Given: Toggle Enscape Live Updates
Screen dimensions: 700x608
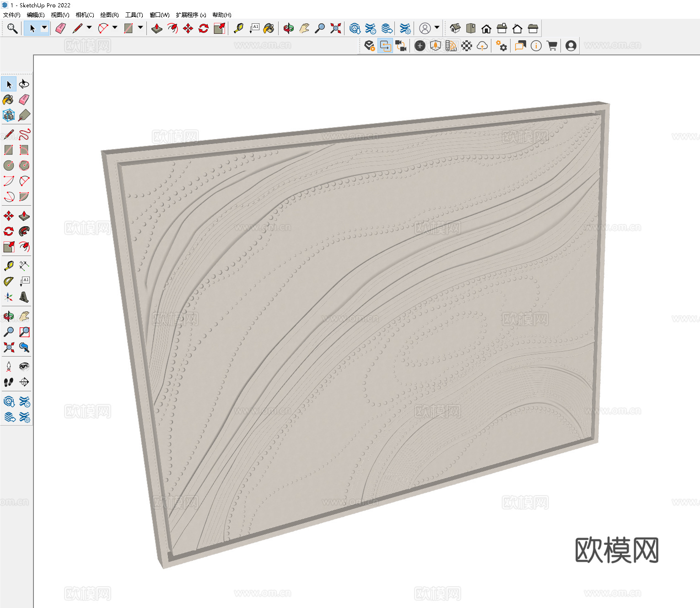Looking at the screenshot, I should tap(385, 46).
